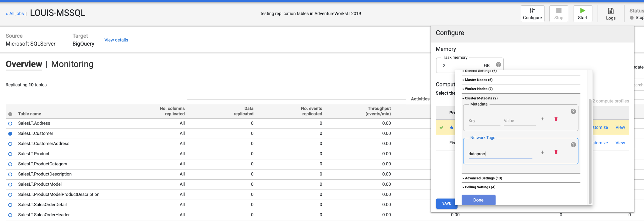Click the green Start play icon
The height and width of the screenshot is (221, 644).
pos(582,10)
